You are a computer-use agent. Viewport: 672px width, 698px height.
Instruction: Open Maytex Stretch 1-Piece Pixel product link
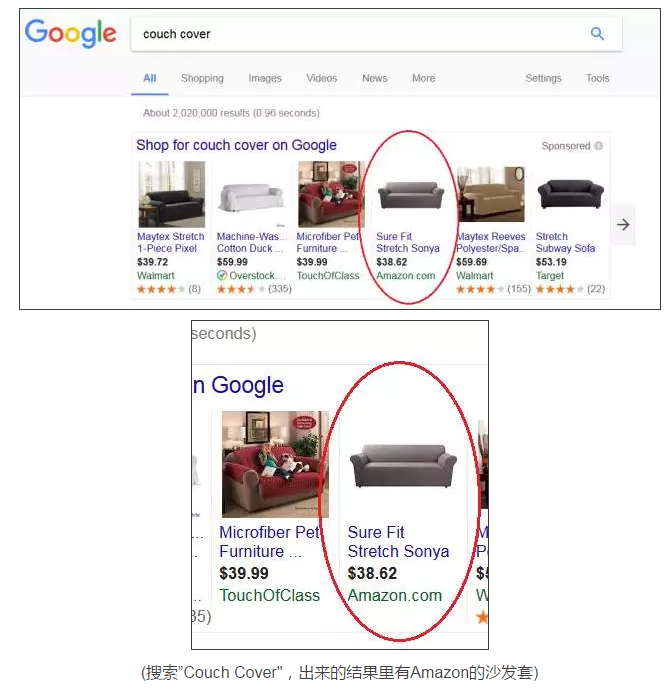click(170, 242)
